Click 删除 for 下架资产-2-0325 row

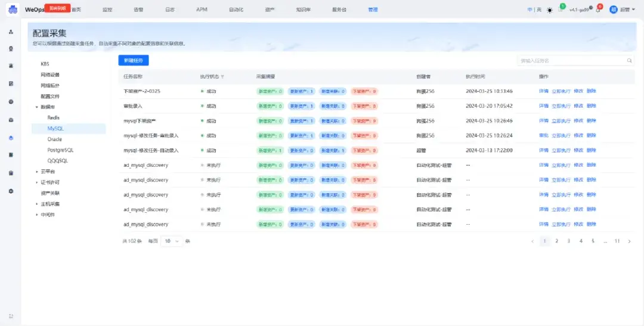point(592,91)
